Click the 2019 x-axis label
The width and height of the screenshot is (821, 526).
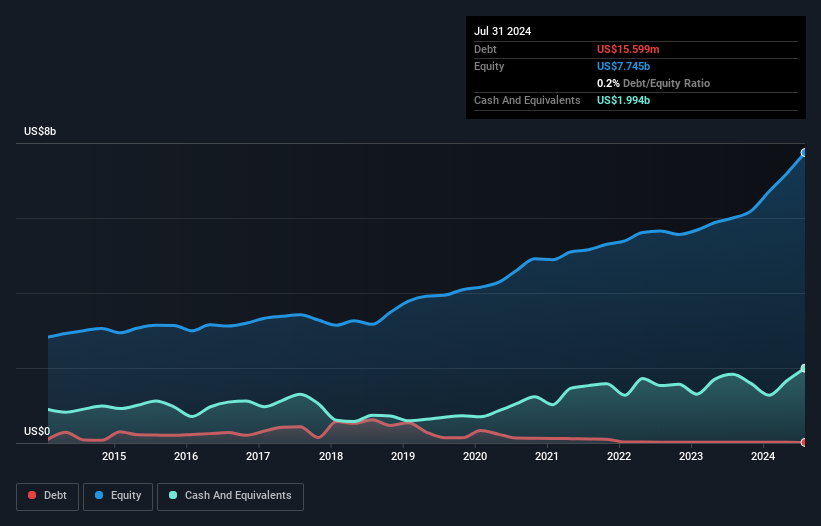click(403, 456)
